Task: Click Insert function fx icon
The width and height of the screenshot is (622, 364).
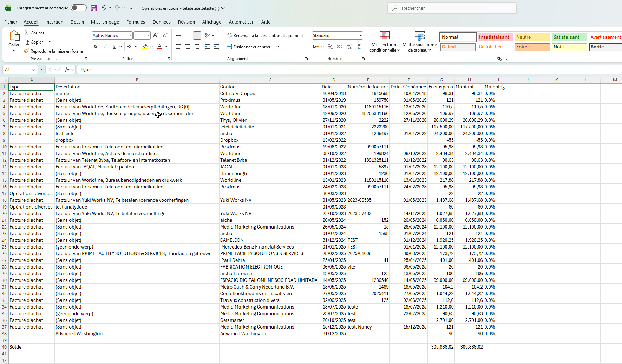Action: point(67,70)
